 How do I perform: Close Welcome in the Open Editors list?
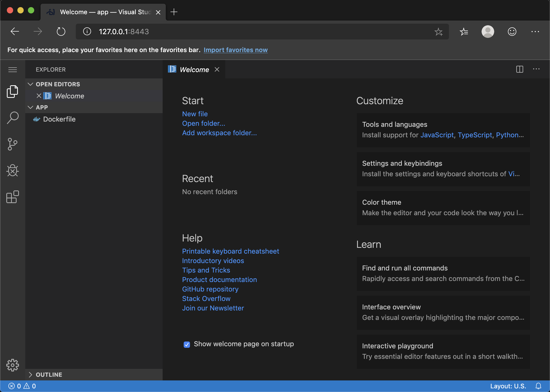39,96
